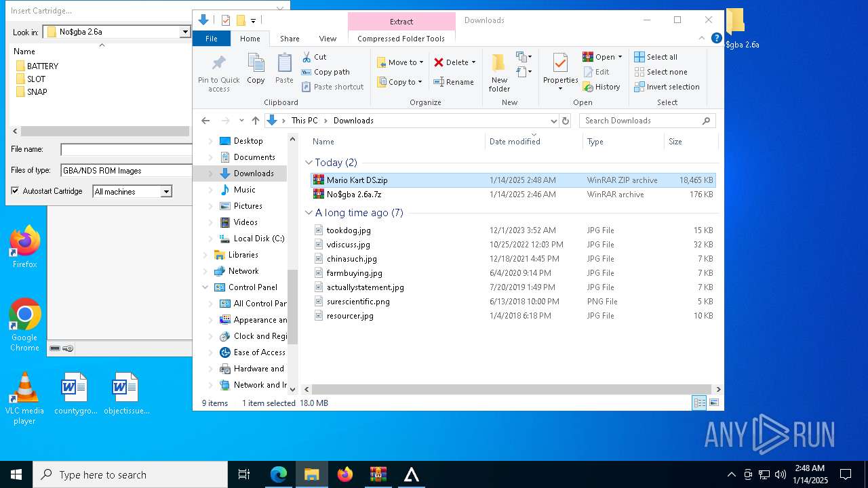Collapse the Control Panel tree node

(205, 287)
